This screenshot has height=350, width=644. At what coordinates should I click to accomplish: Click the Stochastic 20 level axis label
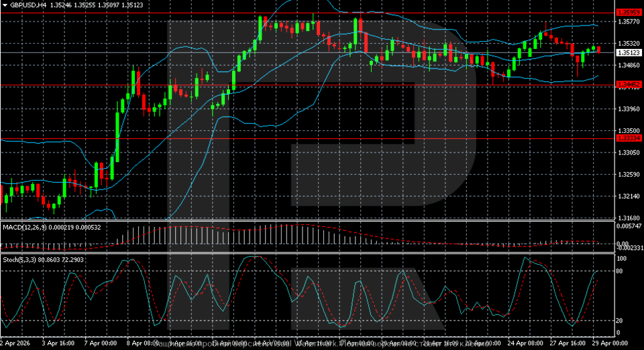coord(621,320)
